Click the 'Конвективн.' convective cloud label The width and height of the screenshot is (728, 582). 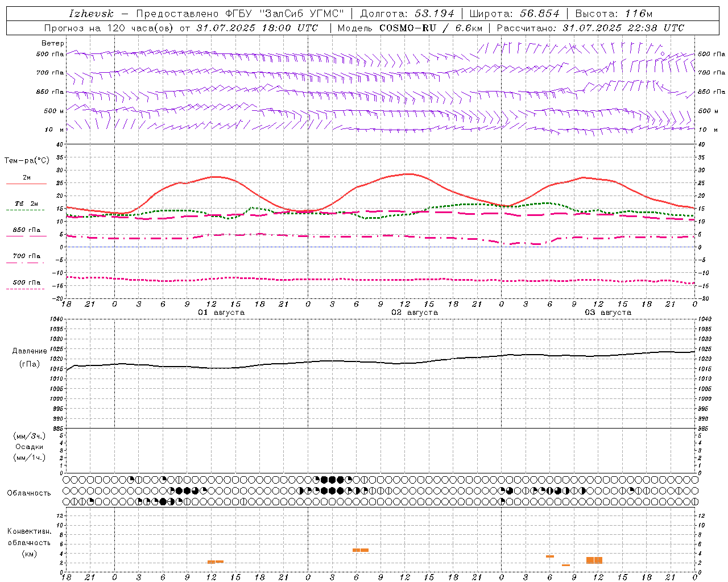[30, 531]
